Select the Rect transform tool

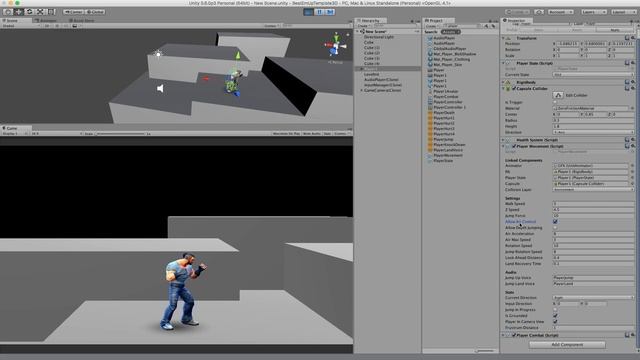pyautogui.click(x=51, y=12)
